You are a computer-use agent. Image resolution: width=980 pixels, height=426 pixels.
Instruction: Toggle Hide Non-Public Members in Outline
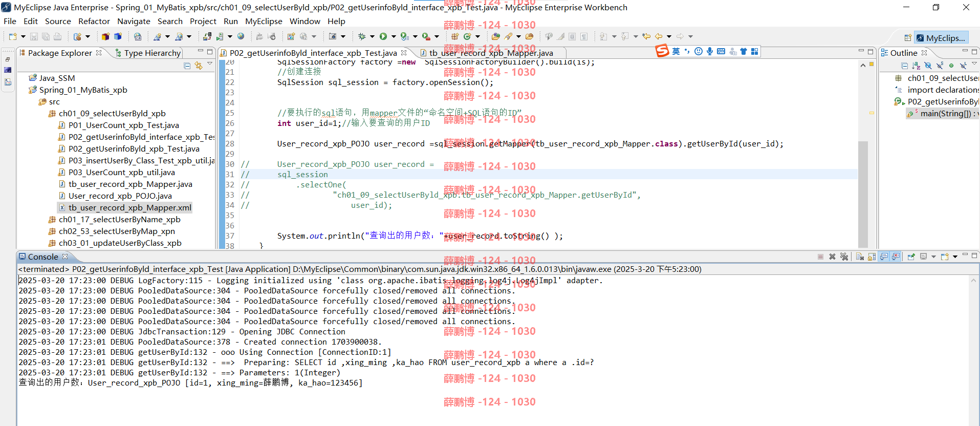click(x=951, y=66)
